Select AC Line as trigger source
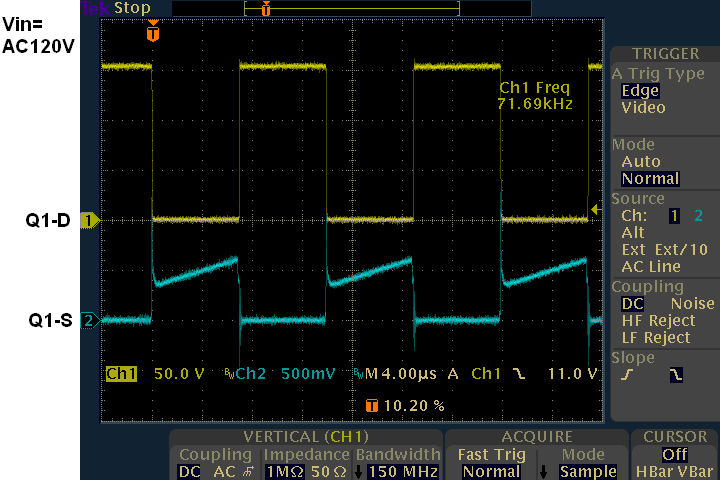The image size is (720, 480). click(x=651, y=266)
